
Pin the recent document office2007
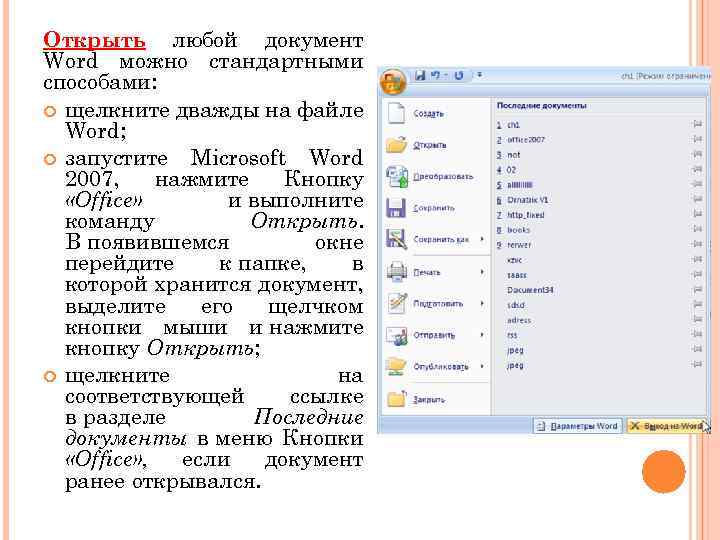697,139
